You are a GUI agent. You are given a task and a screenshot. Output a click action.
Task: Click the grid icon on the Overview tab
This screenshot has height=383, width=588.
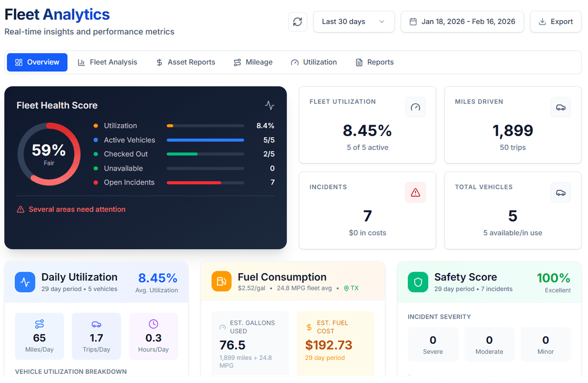point(18,62)
